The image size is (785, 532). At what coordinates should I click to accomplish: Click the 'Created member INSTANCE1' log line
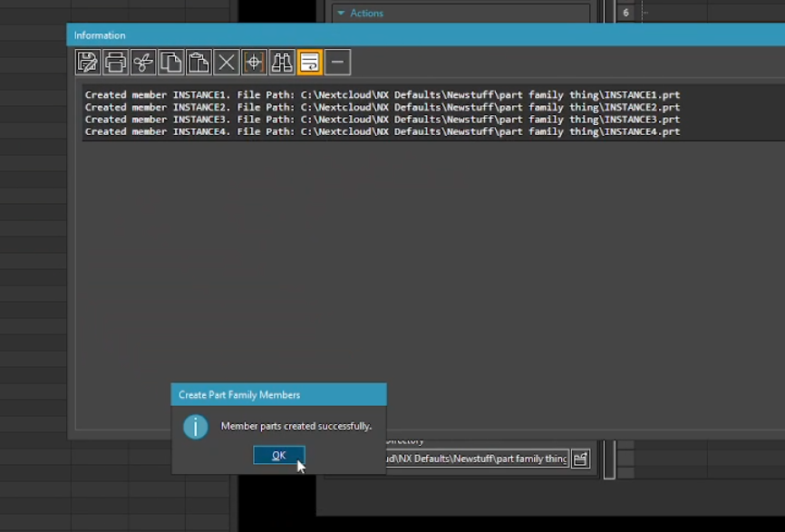[x=383, y=94]
